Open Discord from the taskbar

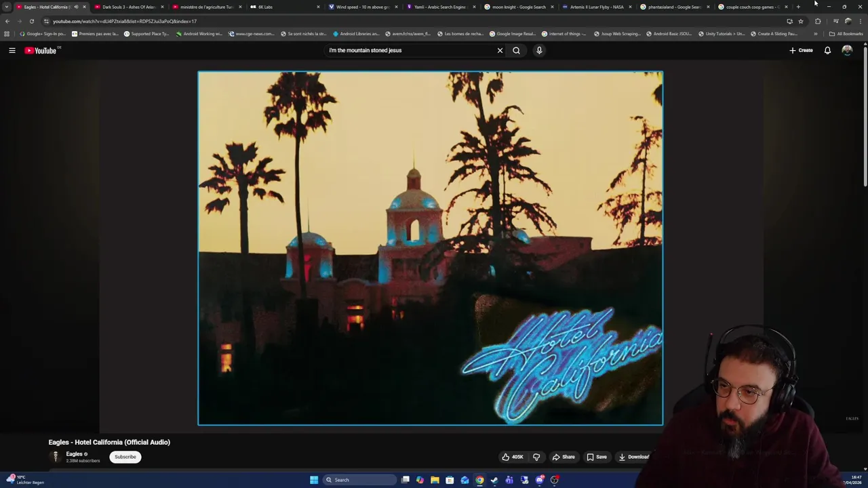click(x=539, y=480)
